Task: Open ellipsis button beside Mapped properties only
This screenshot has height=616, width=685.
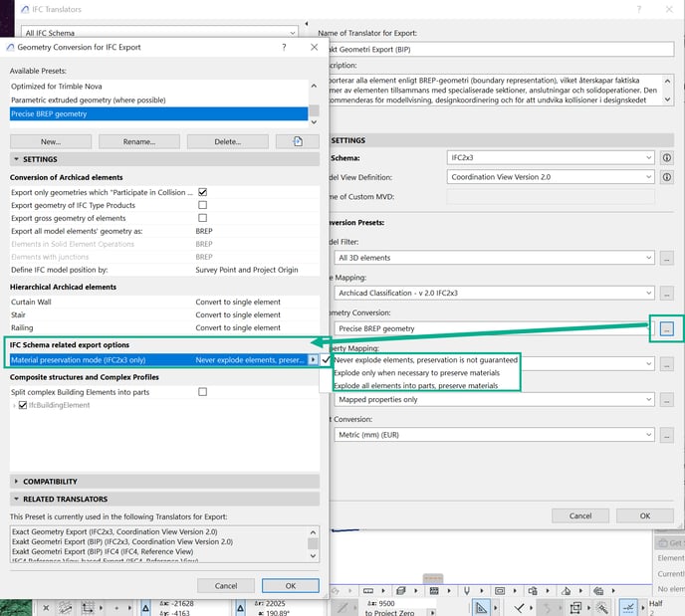Action: click(x=667, y=399)
